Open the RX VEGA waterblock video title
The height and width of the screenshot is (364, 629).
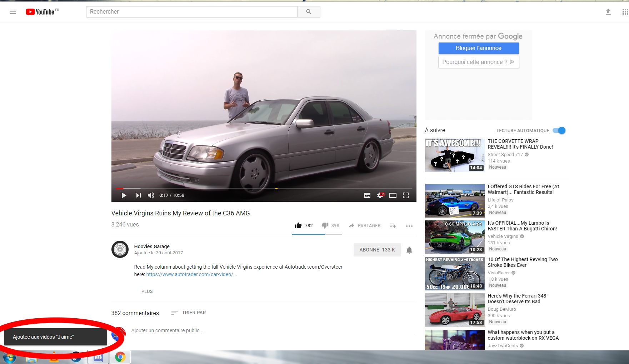click(523, 335)
